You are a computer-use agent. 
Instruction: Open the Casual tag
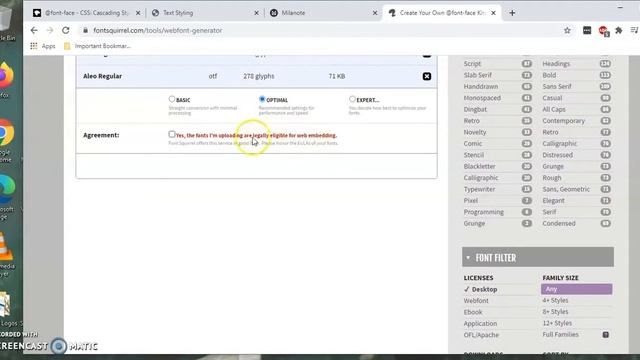[552, 98]
